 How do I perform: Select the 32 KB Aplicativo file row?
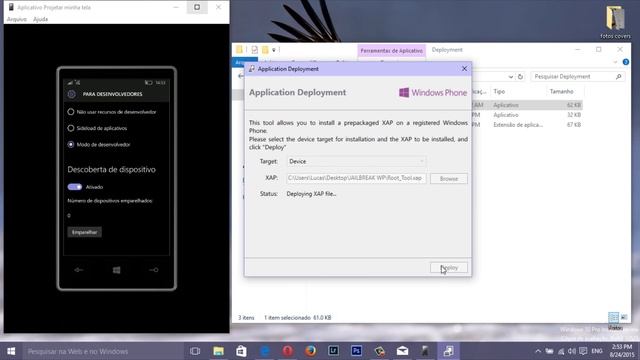point(527,115)
